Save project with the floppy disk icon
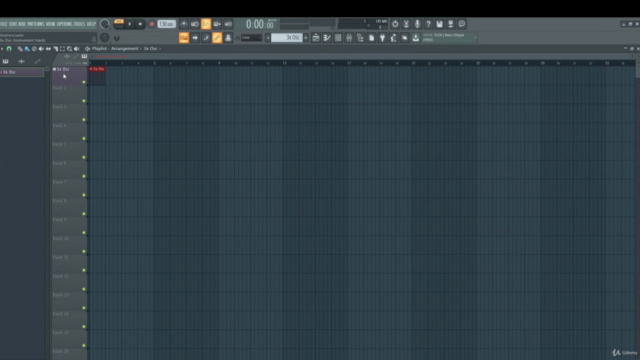This screenshot has width=640, height=360. coord(440,24)
